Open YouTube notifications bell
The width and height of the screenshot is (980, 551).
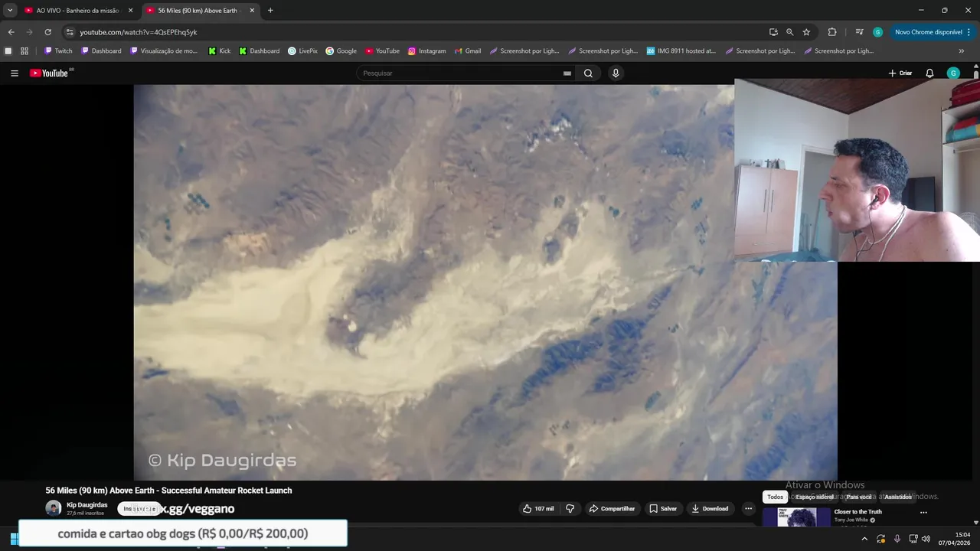pyautogui.click(x=929, y=73)
